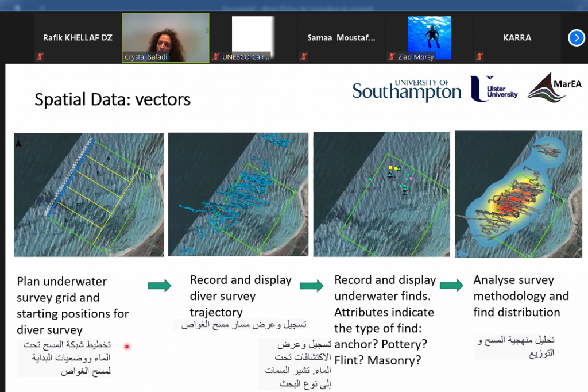Click Ziad Morsy's muted microphone icon
588x392 pixels.
392,57
